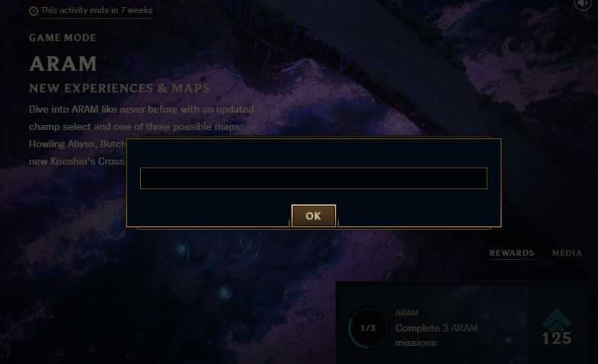Click the 'This activity ends in 7 weeks' text

click(x=96, y=10)
